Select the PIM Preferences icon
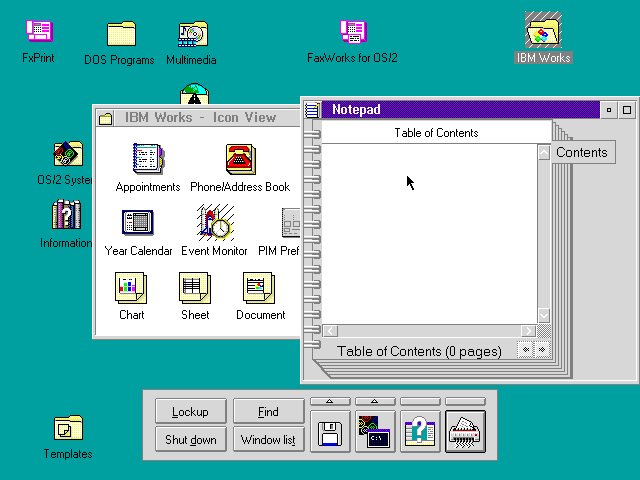The image size is (640, 480). [291, 222]
